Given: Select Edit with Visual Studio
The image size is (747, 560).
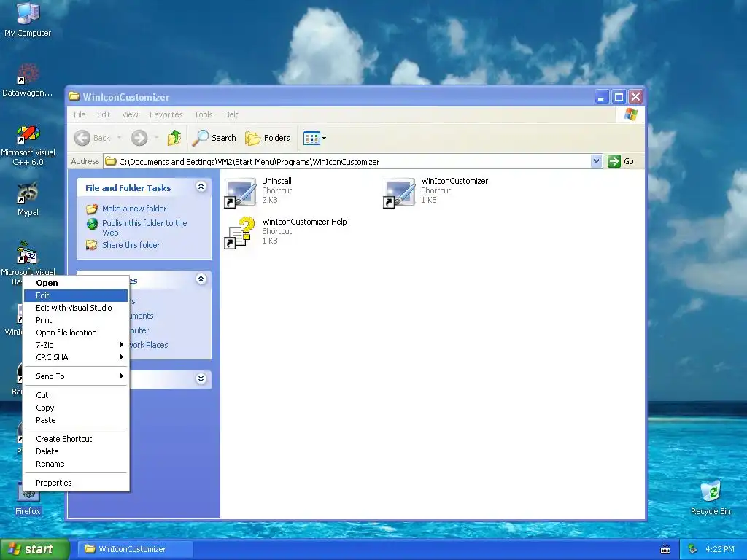Looking at the screenshot, I should pyautogui.click(x=76, y=308).
